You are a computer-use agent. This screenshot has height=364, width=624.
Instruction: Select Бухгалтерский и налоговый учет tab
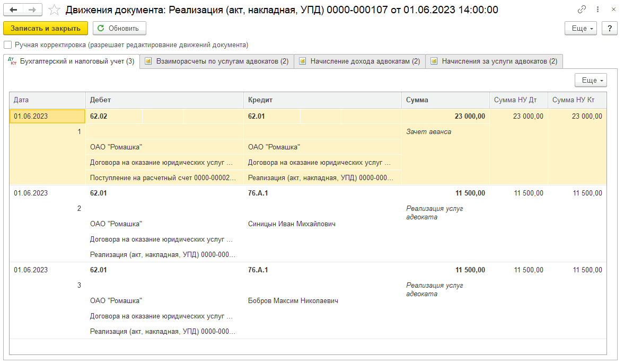tap(72, 61)
